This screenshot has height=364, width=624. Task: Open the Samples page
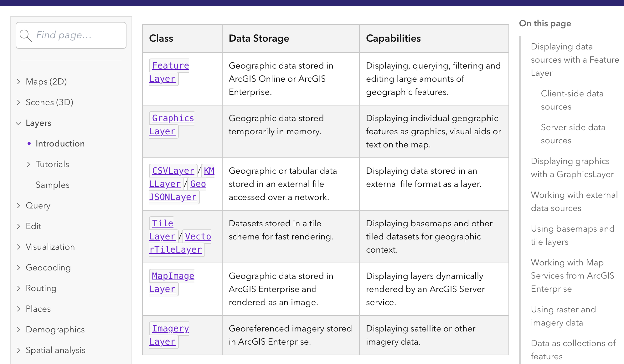pyautogui.click(x=53, y=185)
